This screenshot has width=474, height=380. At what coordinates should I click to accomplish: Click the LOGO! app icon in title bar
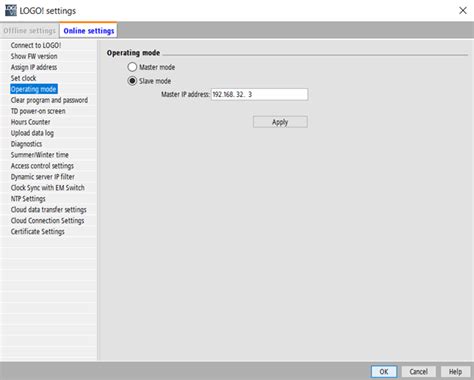(x=11, y=10)
